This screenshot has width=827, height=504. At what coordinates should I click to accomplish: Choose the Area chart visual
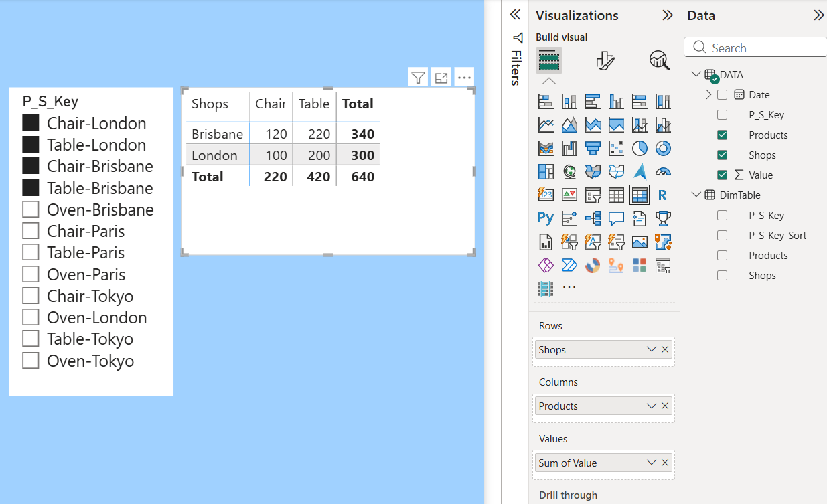(569, 125)
